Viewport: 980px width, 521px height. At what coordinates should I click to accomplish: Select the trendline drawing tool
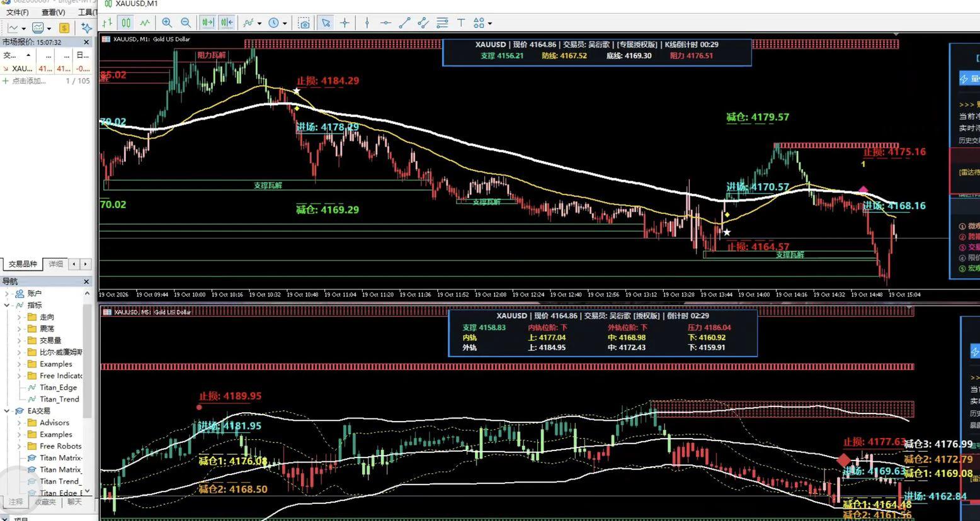(x=404, y=23)
